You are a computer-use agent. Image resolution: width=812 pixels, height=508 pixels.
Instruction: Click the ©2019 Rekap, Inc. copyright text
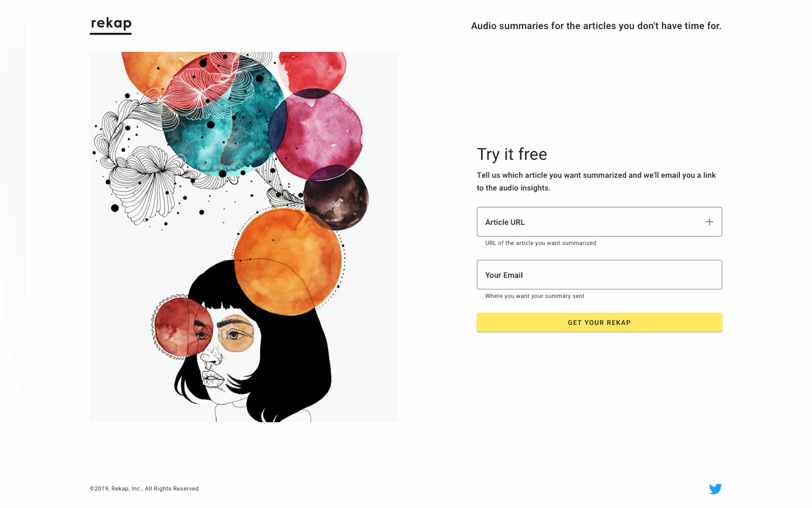tap(144, 488)
